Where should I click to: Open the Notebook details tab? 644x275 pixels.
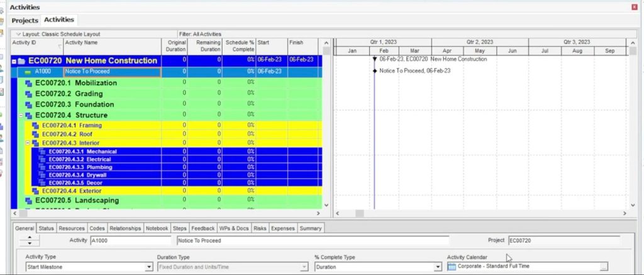[157, 228]
